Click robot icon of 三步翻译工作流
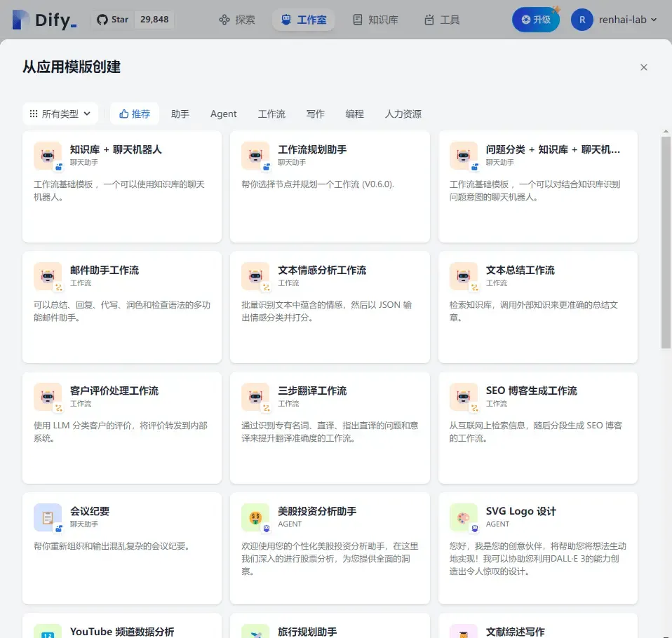 coord(255,397)
